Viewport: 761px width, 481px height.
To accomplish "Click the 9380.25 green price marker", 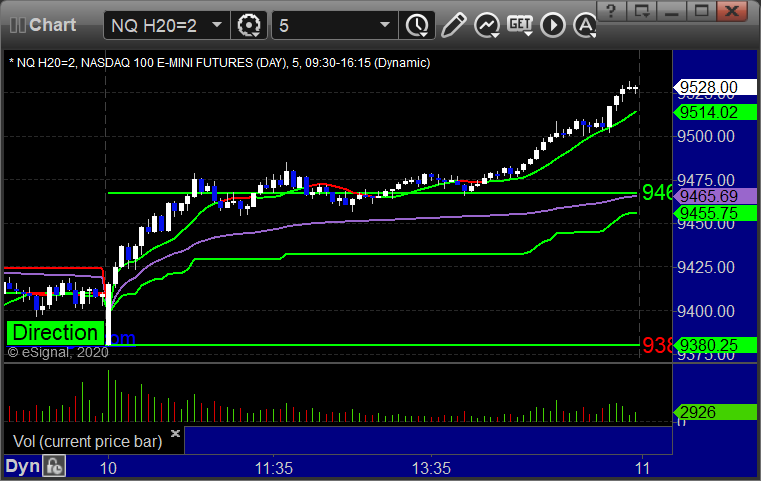I will click(x=714, y=345).
